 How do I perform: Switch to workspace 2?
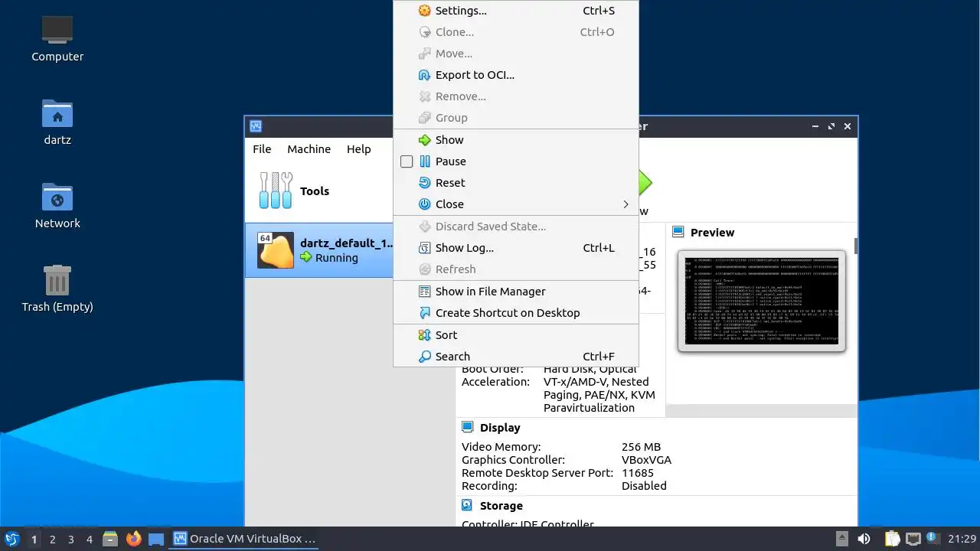tap(52, 540)
